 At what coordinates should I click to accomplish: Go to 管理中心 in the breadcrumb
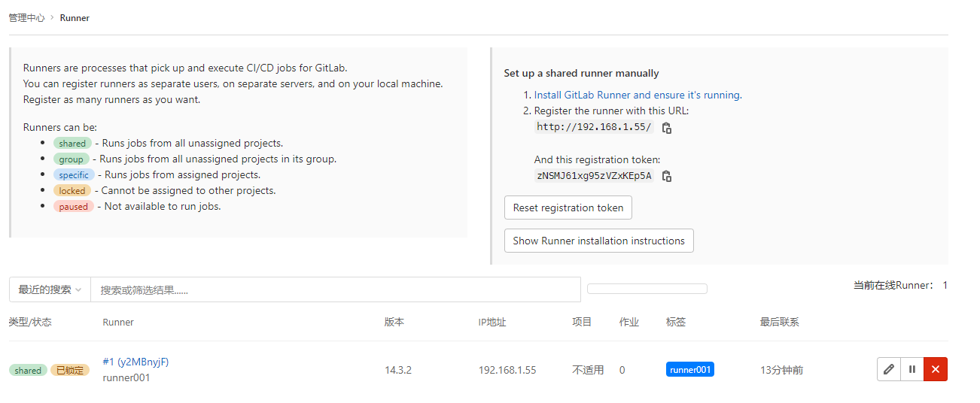27,17
